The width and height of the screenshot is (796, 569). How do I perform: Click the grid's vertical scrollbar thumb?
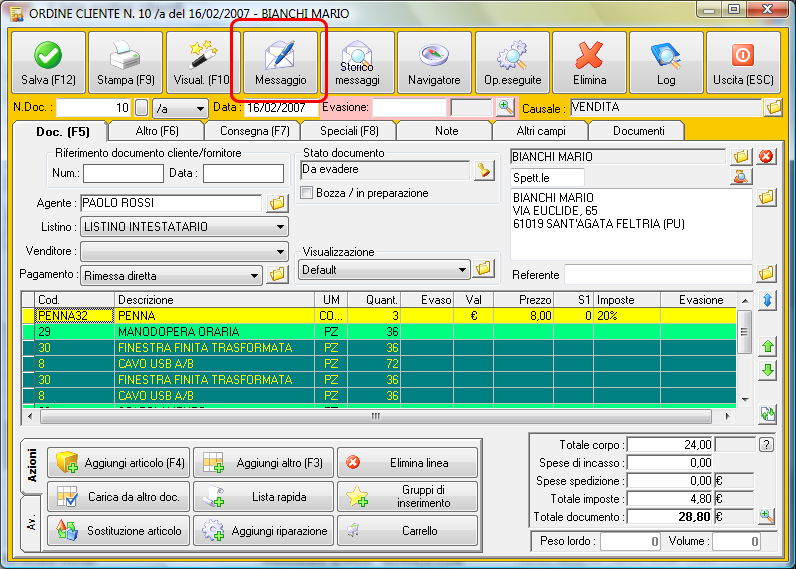[x=744, y=332]
